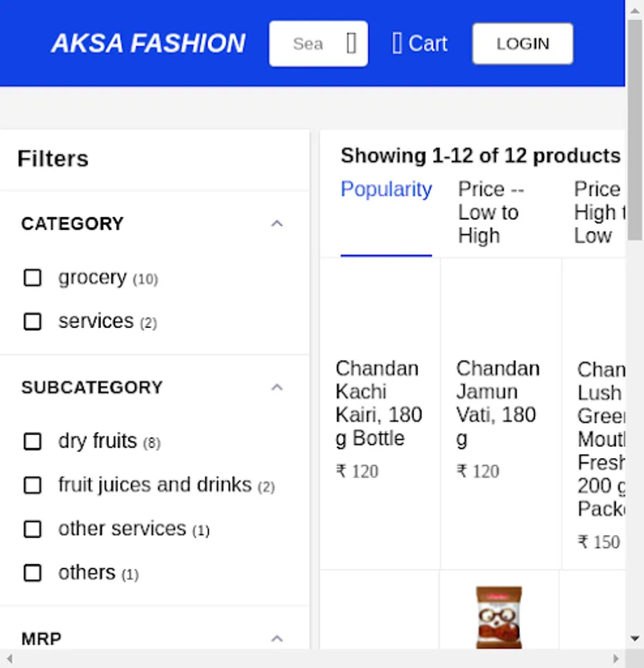Collapse the CATEGORY filter section
The width and height of the screenshot is (644, 668).
277,223
